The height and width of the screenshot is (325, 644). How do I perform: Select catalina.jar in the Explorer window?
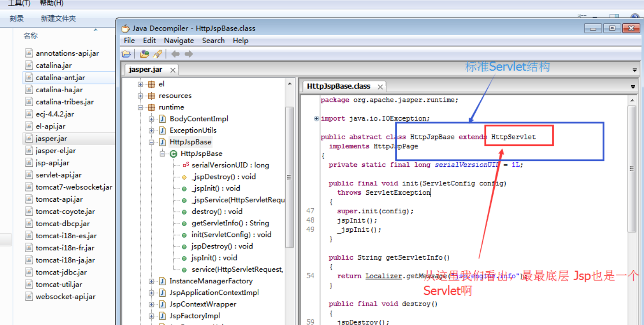pyautogui.click(x=54, y=65)
